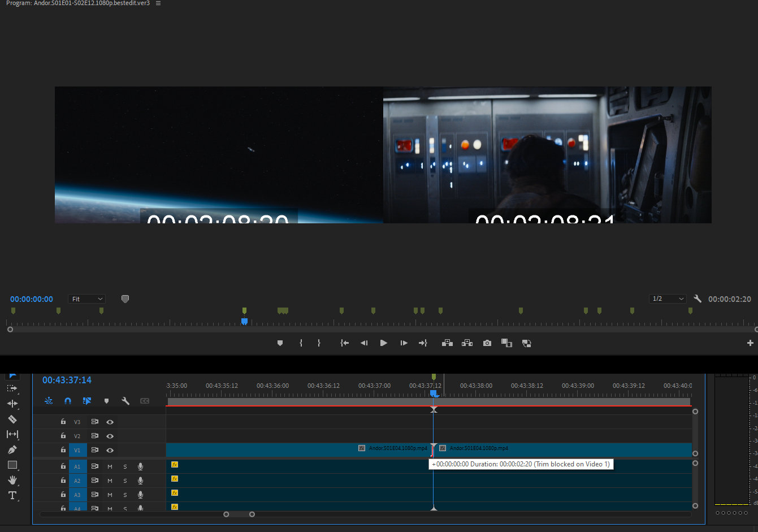
Task: Select the Slip tool
Action: coord(12,434)
